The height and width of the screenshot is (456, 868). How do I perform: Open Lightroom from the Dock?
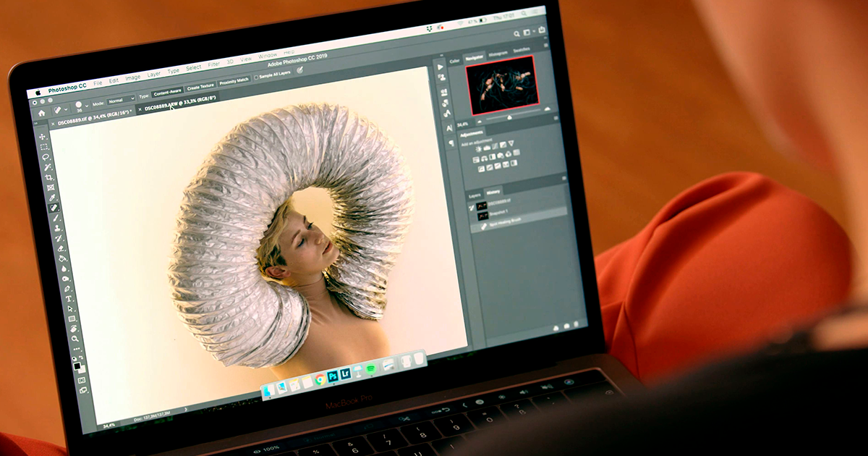point(346,373)
